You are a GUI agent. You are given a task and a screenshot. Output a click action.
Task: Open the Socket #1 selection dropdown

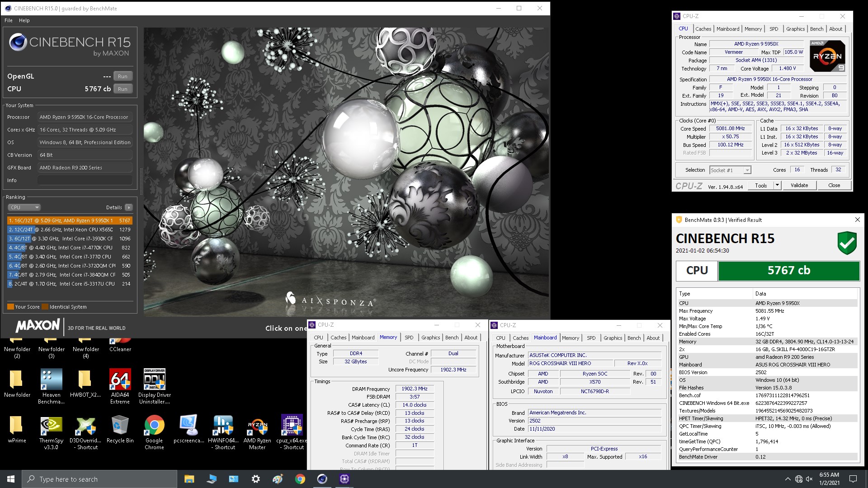click(x=730, y=170)
